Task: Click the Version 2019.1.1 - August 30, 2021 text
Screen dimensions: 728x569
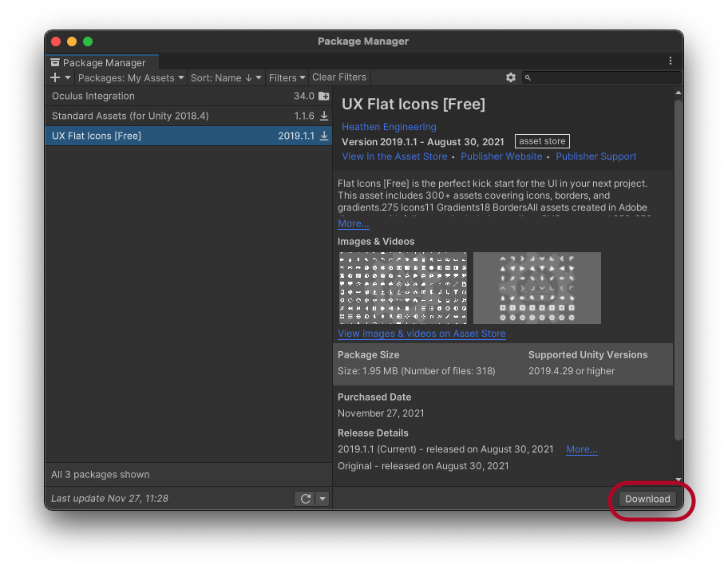Action: [x=423, y=142]
